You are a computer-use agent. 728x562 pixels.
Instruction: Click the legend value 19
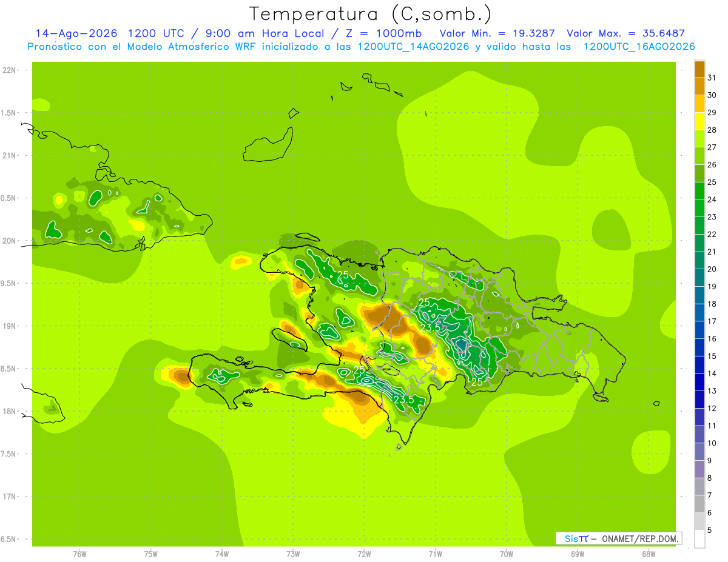(x=712, y=287)
